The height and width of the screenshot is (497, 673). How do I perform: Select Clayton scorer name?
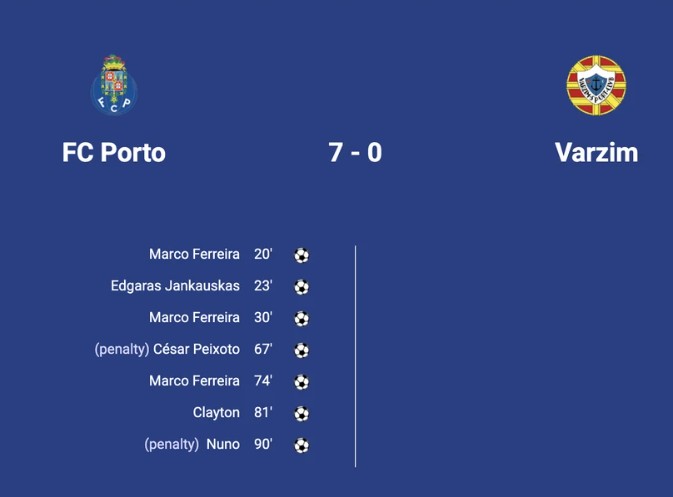click(216, 413)
